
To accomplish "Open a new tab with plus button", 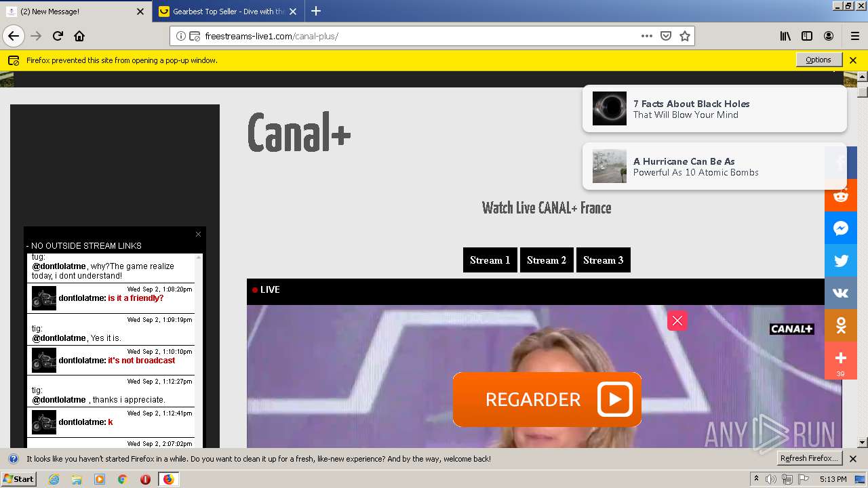I will pos(316,11).
